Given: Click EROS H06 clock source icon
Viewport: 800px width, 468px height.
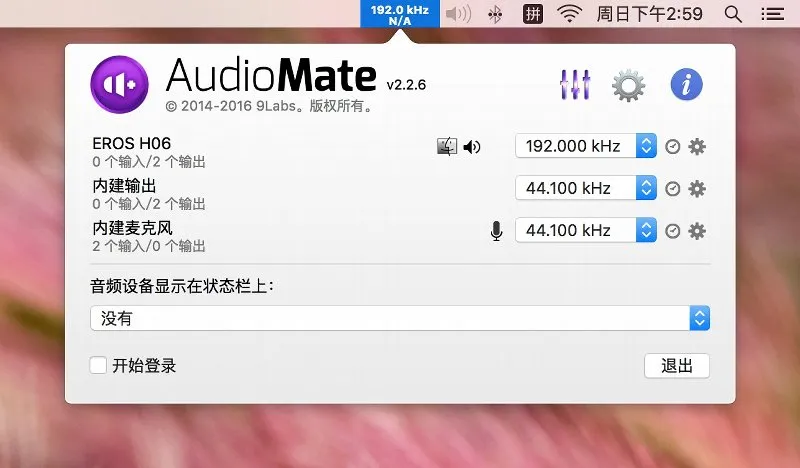Looking at the screenshot, I should (672, 147).
